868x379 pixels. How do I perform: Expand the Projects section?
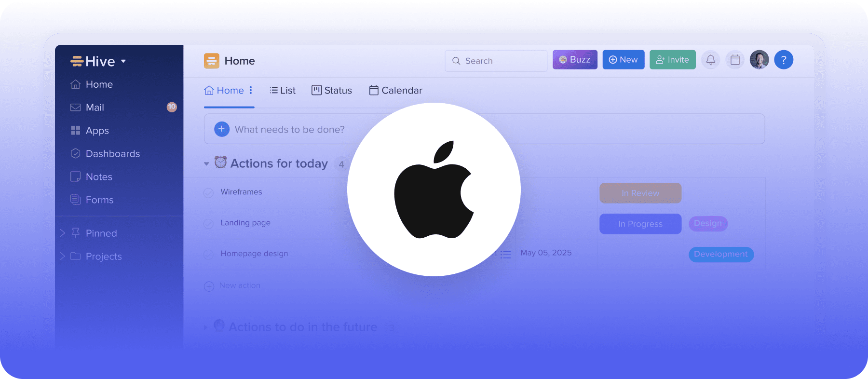[63, 257]
